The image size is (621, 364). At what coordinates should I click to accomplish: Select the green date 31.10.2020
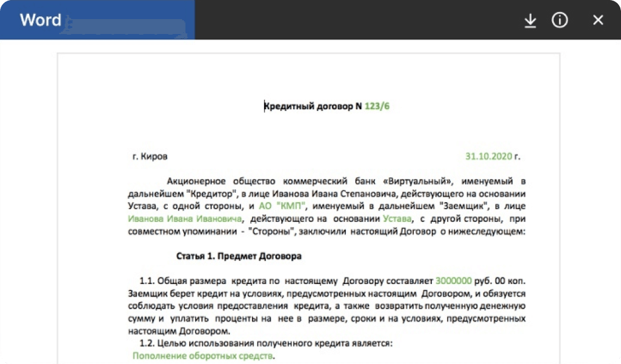(x=488, y=157)
